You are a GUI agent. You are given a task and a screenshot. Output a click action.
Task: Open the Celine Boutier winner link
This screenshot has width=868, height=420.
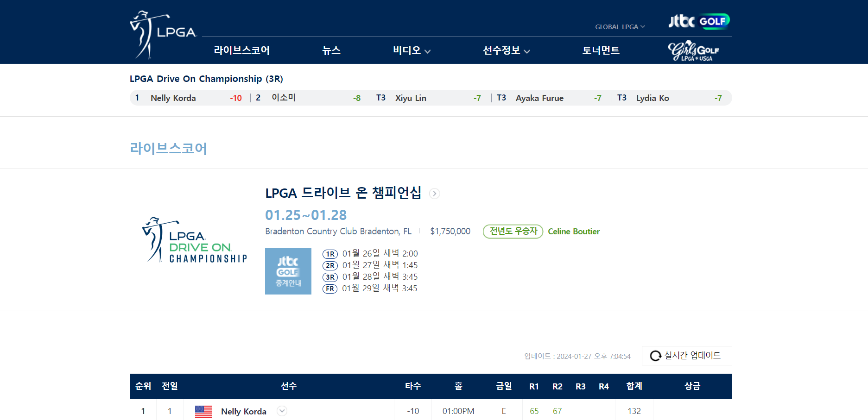click(574, 232)
